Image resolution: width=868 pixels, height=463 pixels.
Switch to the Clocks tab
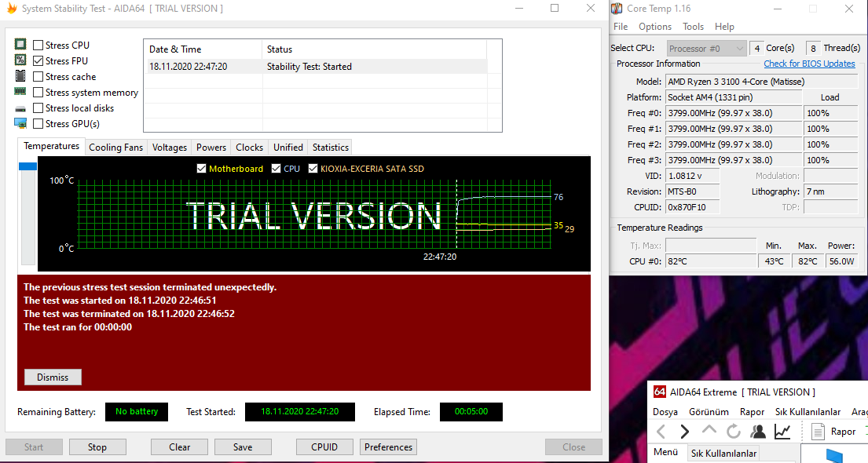coord(249,148)
